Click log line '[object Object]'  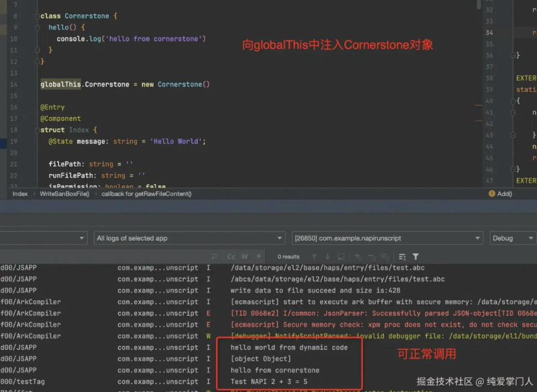(x=261, y=359)
